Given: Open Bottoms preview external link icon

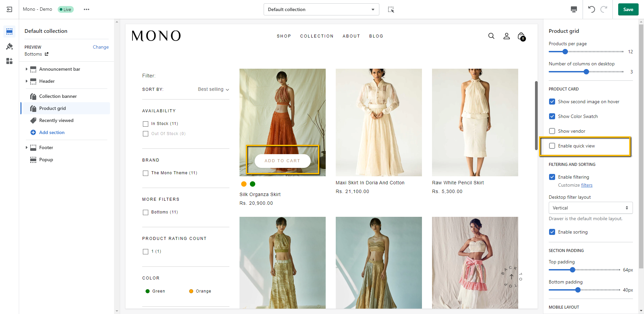Looking at the screenshot, I should tap(47, 54).
